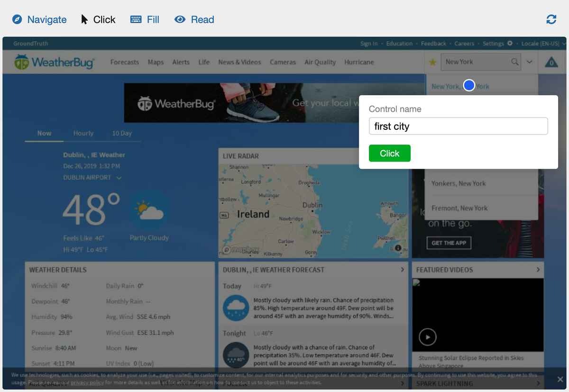Open the Education link

(399, 44)
